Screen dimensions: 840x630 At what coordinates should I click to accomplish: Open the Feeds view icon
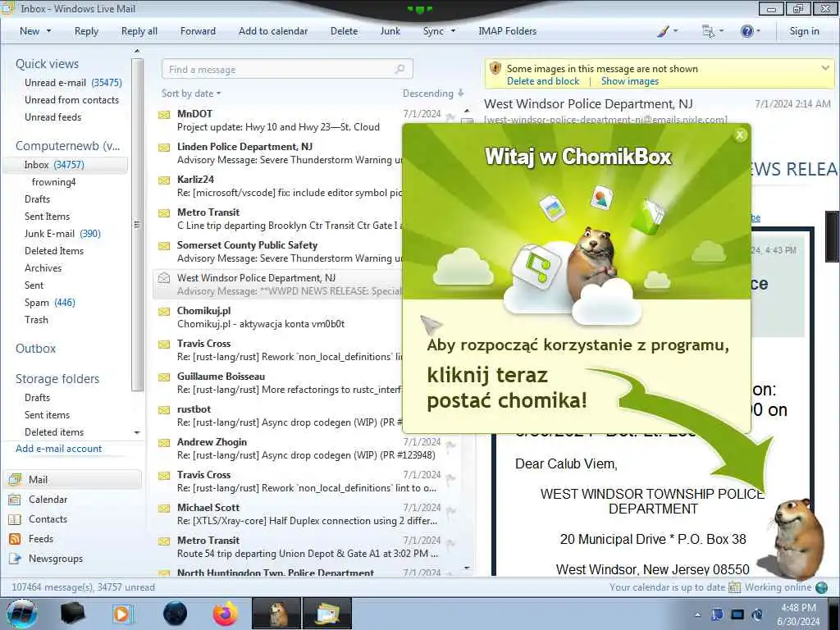tap(15, 539)
